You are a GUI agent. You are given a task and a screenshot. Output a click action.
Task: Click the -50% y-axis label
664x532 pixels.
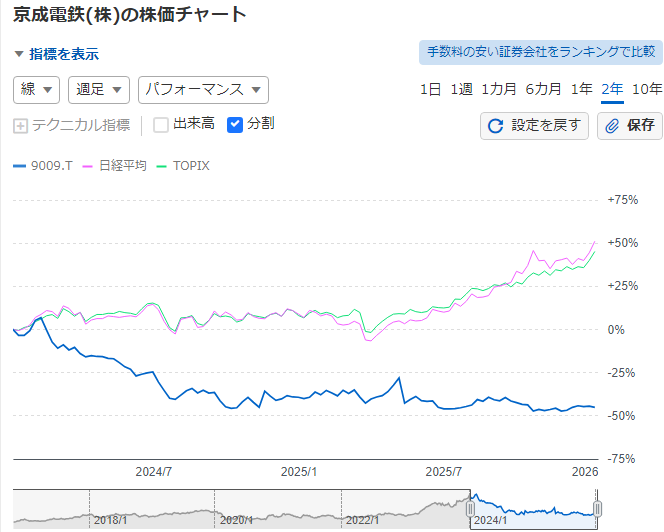click(621, 416)
